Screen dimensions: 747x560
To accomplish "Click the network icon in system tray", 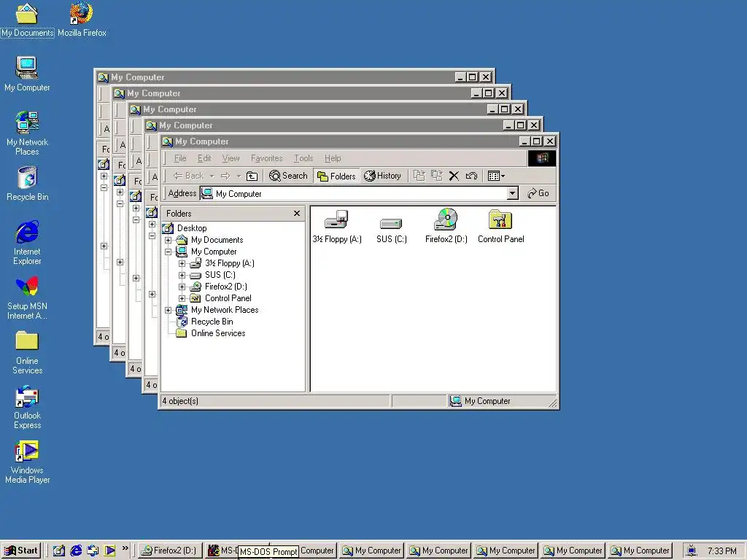I will [x=692, y=551].
